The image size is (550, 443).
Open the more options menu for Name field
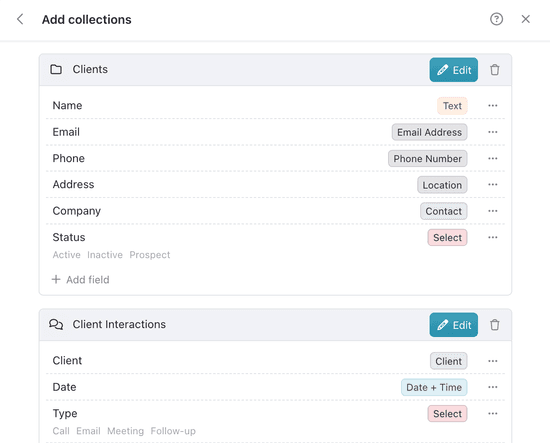[x=492, y=106]
